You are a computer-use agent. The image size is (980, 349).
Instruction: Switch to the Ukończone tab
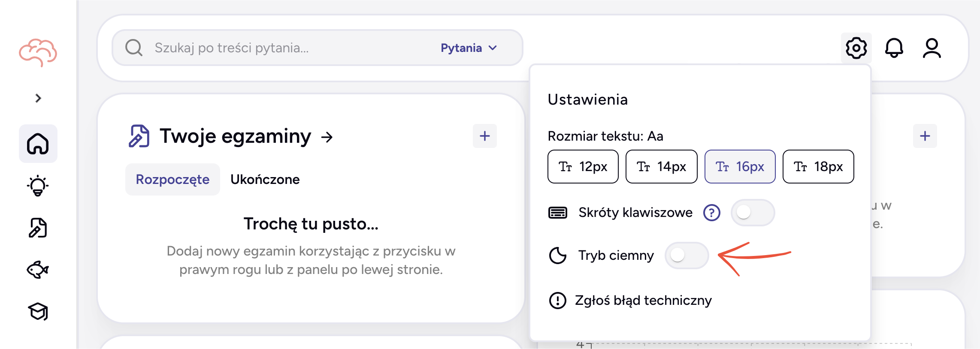click(265, 179)
